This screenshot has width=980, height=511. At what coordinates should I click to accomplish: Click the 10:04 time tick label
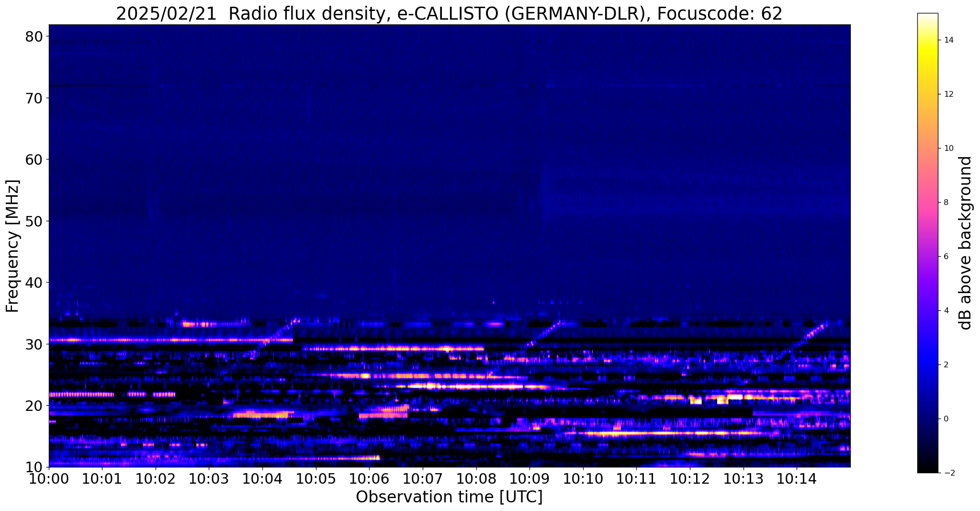pos(262,479)
